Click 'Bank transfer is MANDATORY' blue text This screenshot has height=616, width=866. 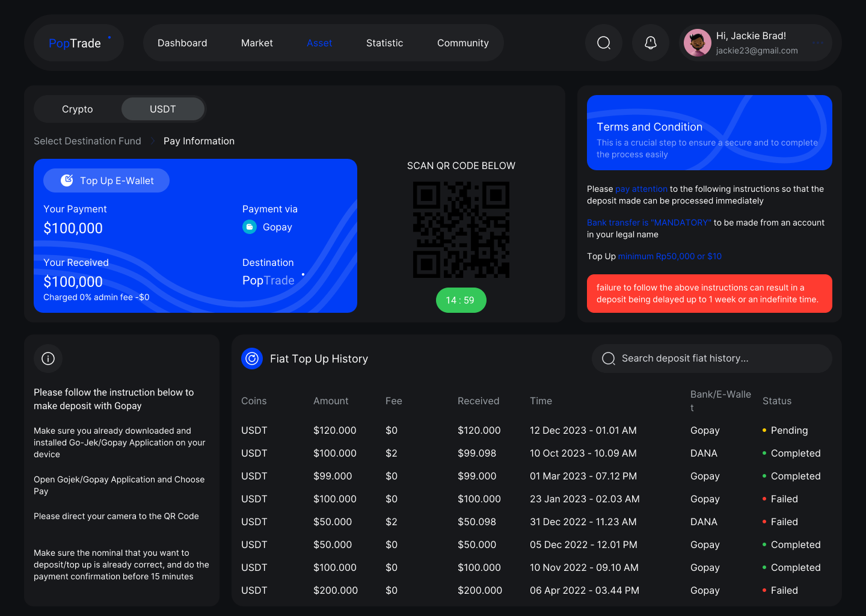[649, 223]
